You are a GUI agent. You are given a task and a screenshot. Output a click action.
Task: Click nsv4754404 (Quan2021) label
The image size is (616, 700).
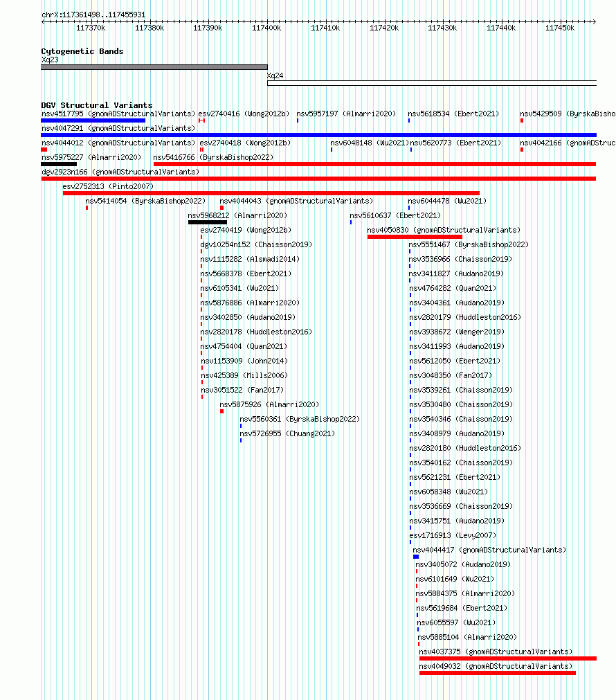(244, 346)
